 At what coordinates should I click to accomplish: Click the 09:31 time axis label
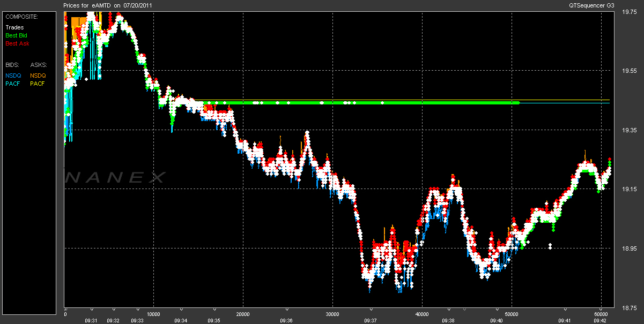(92, 320)
